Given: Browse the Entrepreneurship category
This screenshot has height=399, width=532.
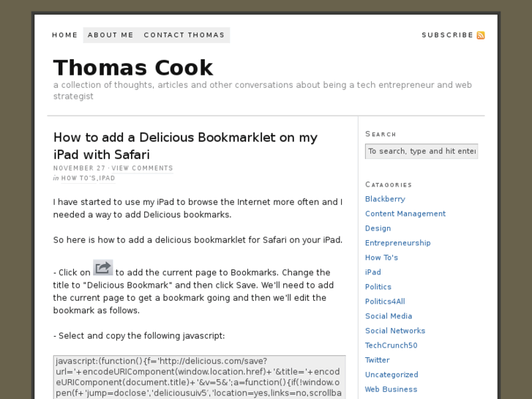Looking at the screenshot, I should (398, 243).
